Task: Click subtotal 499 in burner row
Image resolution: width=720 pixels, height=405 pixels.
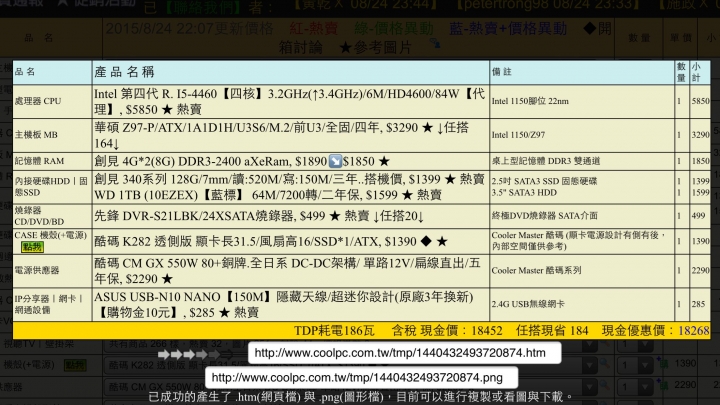Action: (698, 215)
